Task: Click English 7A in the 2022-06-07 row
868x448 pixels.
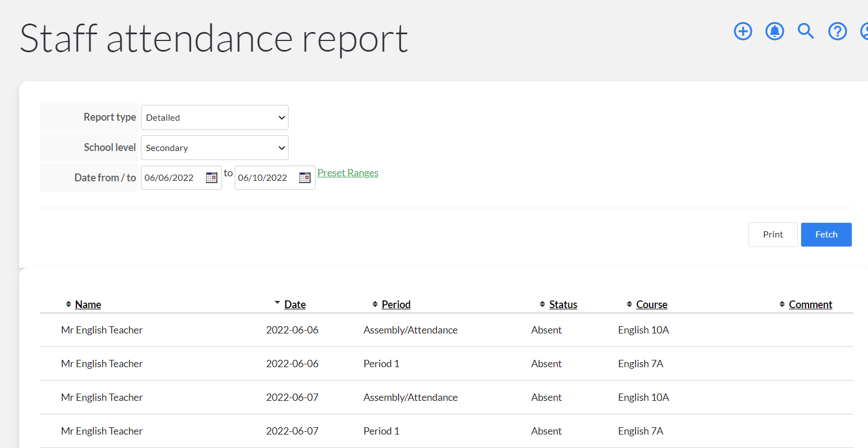Action: [641, 431]
